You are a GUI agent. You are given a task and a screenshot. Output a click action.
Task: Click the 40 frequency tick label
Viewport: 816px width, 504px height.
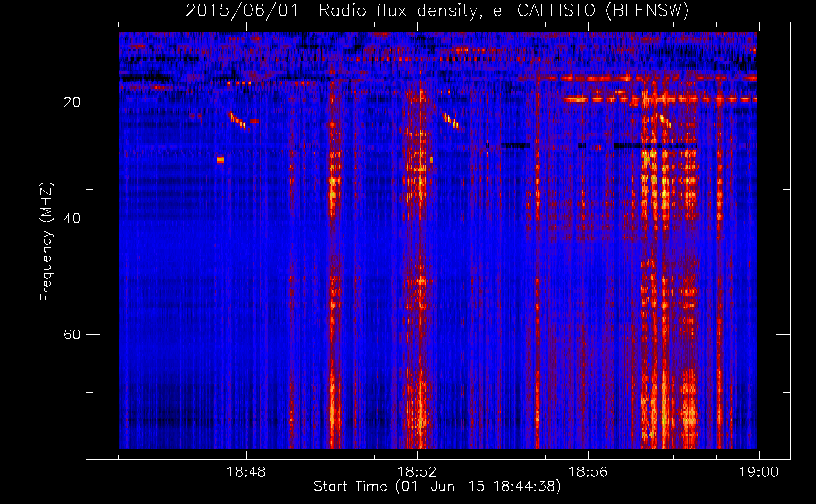coord(73,218)
